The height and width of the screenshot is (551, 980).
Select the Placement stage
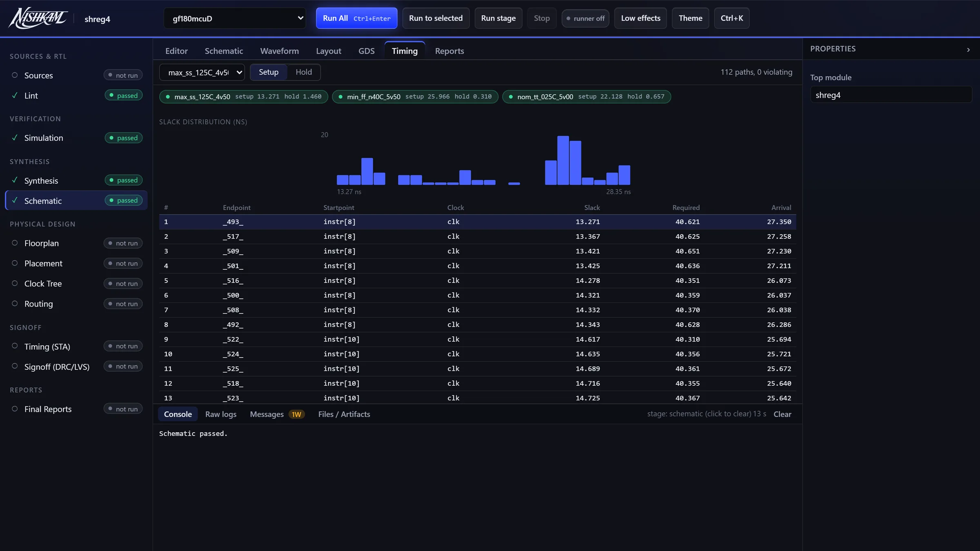(76, 263)
